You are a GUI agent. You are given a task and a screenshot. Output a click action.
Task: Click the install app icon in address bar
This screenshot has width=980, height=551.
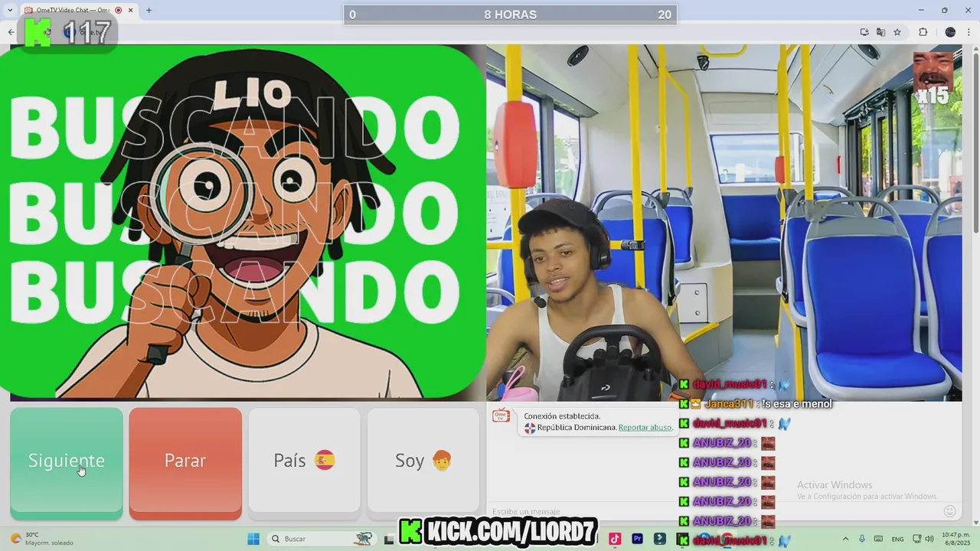click(x=864, y=32)
